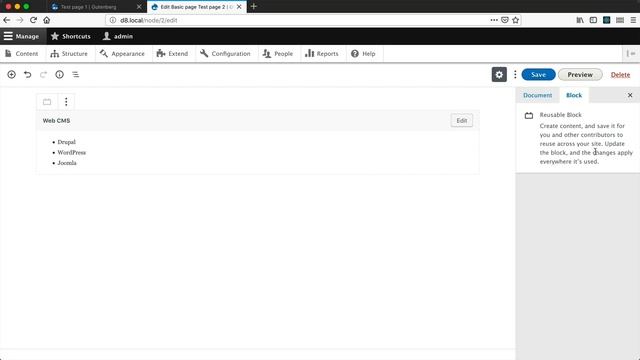Open the Extend modules page
640x360 pixels.
(172, 53)
